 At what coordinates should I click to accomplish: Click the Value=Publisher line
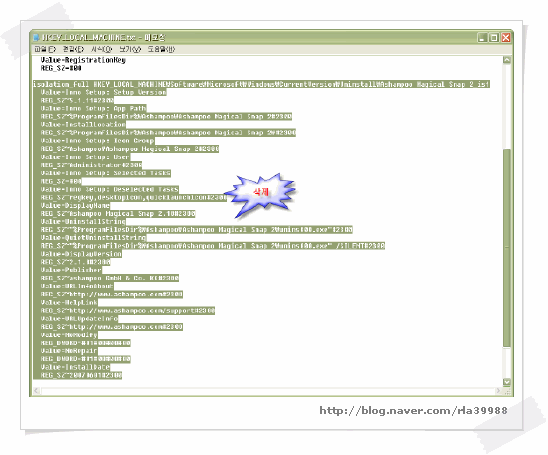(x=71, y=270)
